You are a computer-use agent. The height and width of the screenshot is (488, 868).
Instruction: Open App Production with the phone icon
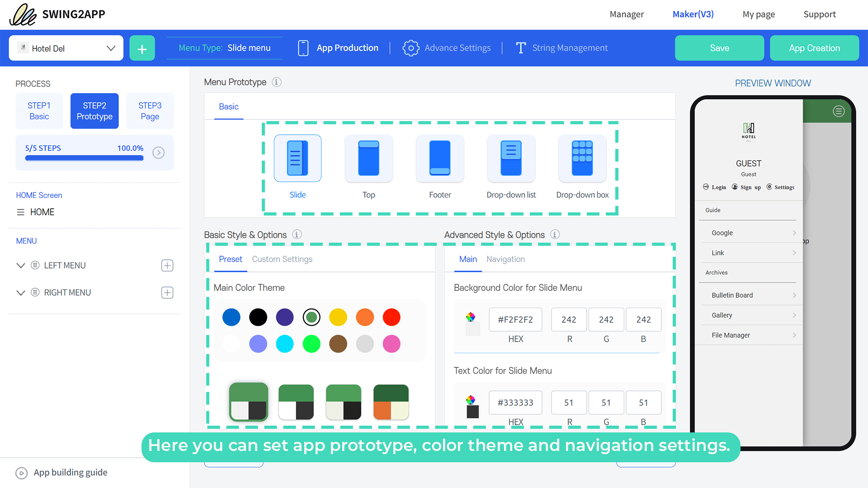303,48
